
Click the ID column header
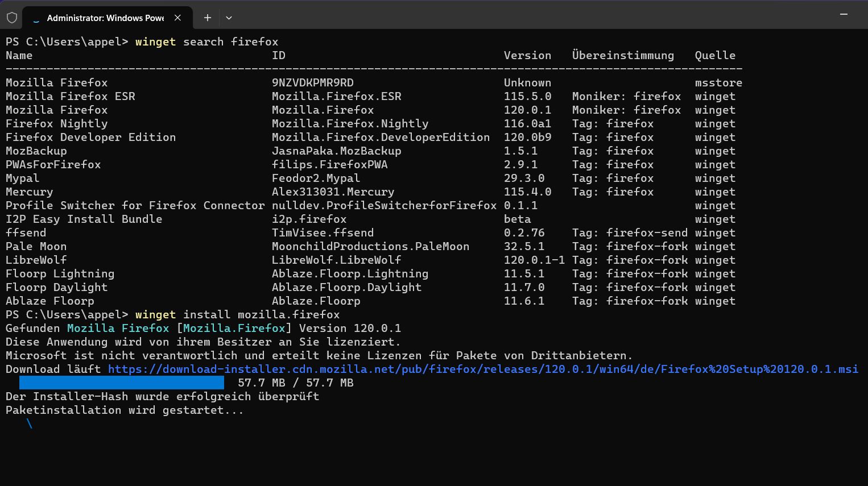[x=279, y=55]
